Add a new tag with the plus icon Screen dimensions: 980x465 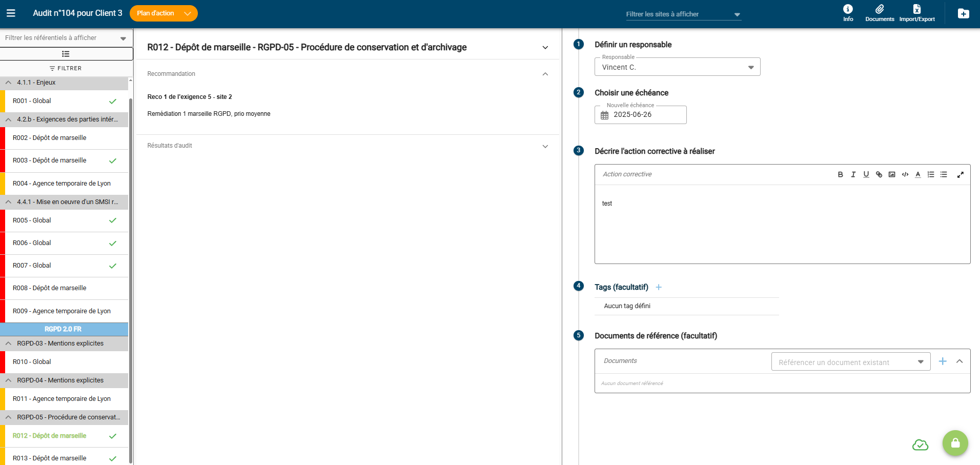pos(659,288)
